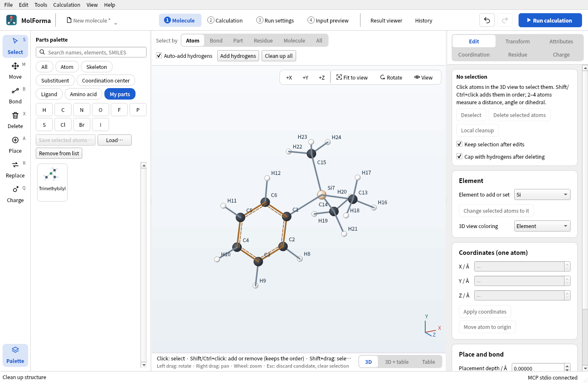588x383 pixels.
Task: Open the Load… parts menu
Action: (115, 140)
